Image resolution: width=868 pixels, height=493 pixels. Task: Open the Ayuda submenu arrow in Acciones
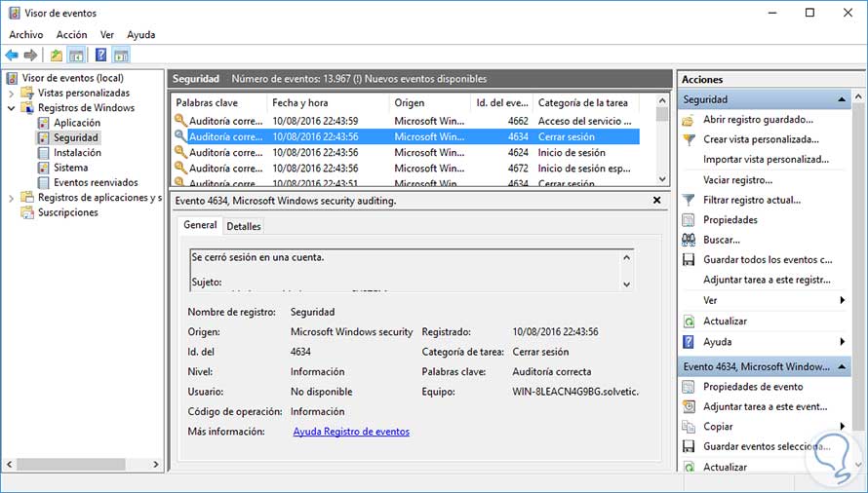click(842, 342)
